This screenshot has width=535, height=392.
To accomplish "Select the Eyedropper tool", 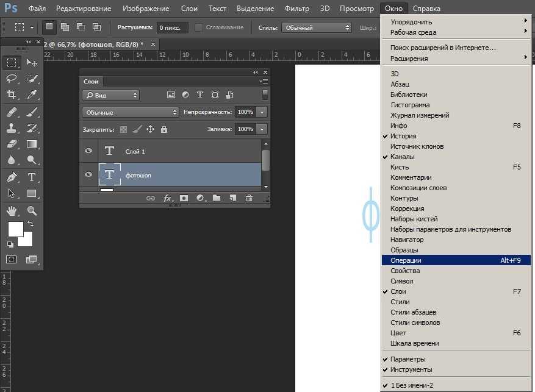I will click(x=32, y=94).
